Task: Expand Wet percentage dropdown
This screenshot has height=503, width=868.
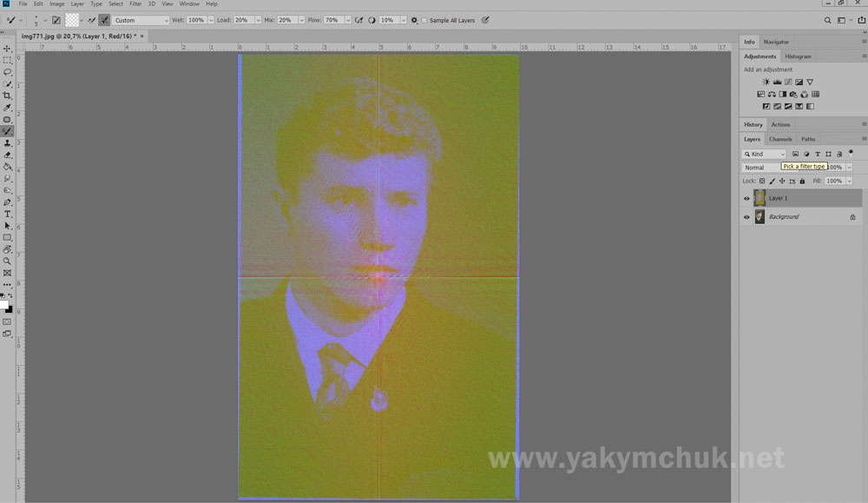Action: pos(210,21)
